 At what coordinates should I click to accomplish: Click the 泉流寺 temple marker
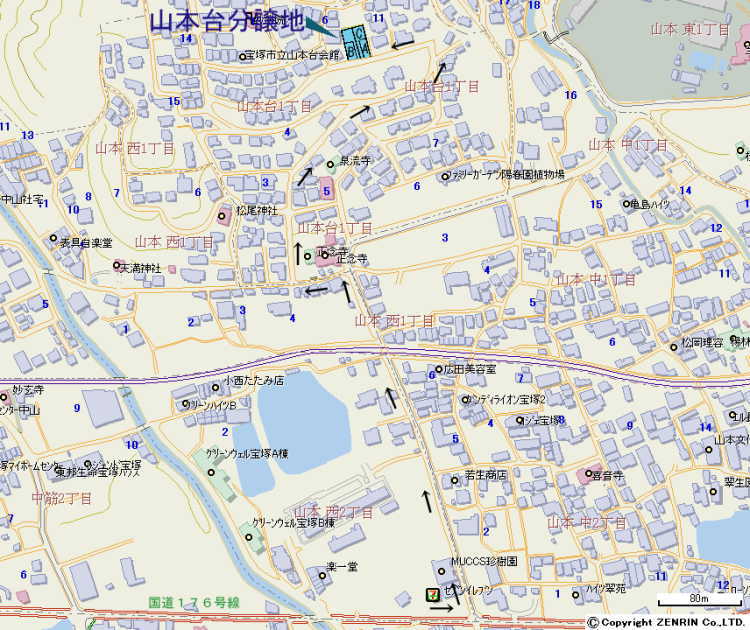[x=330, y=165]
